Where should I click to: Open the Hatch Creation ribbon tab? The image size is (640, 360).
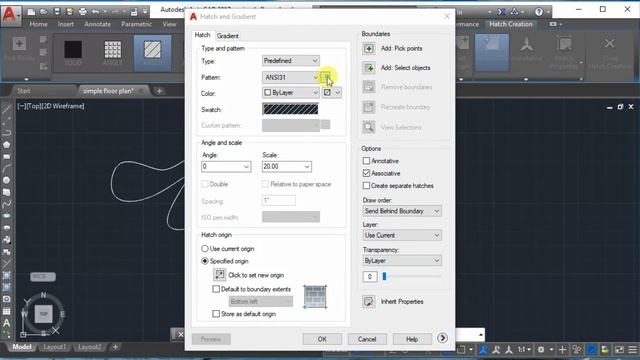click(x=511, y=24)
